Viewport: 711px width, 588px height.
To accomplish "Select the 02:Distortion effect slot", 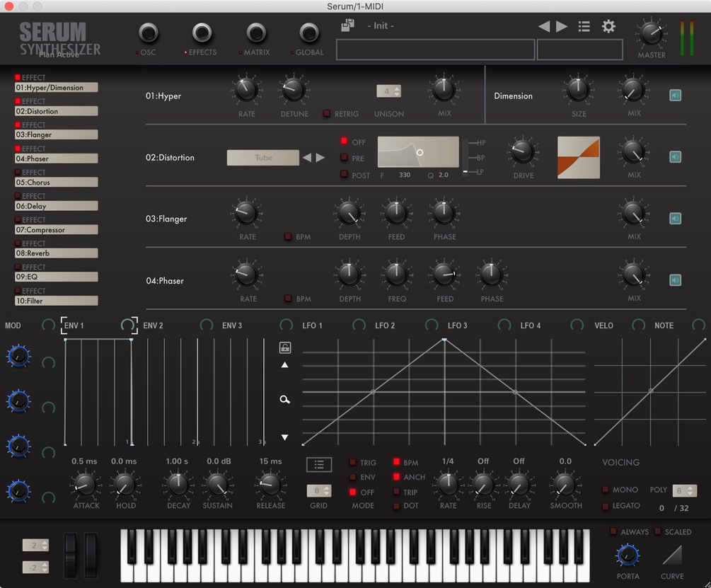I will (56, 111).
